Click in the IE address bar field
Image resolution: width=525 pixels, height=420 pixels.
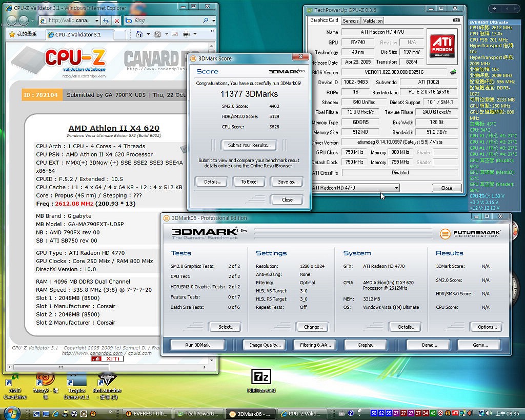[70, 21]
